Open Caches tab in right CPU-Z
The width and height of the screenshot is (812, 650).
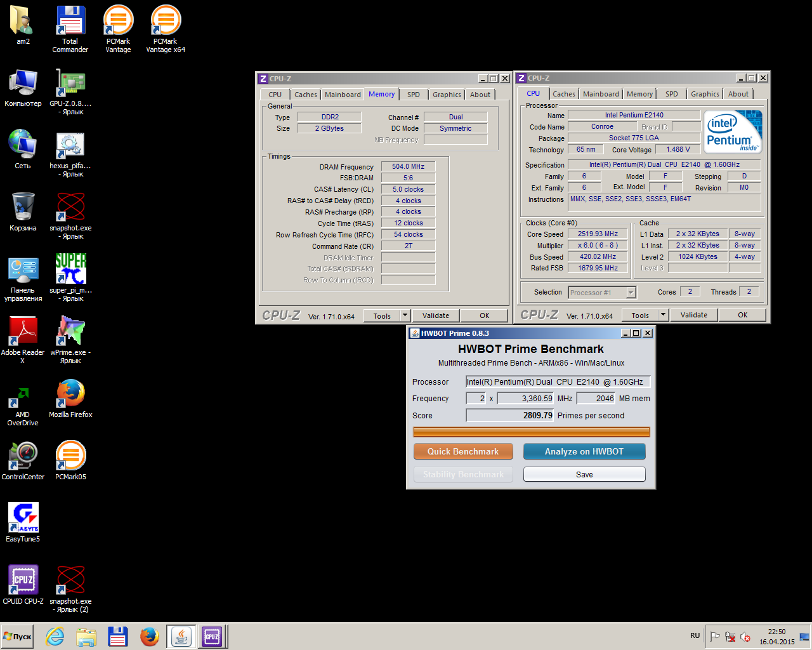pos(564,94)
